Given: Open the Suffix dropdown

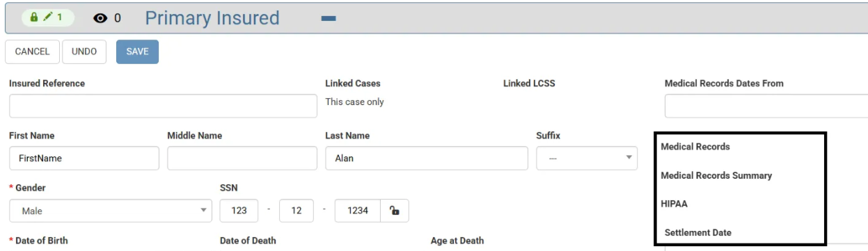Looking at the screenshot, I should [x=587, y=158].
